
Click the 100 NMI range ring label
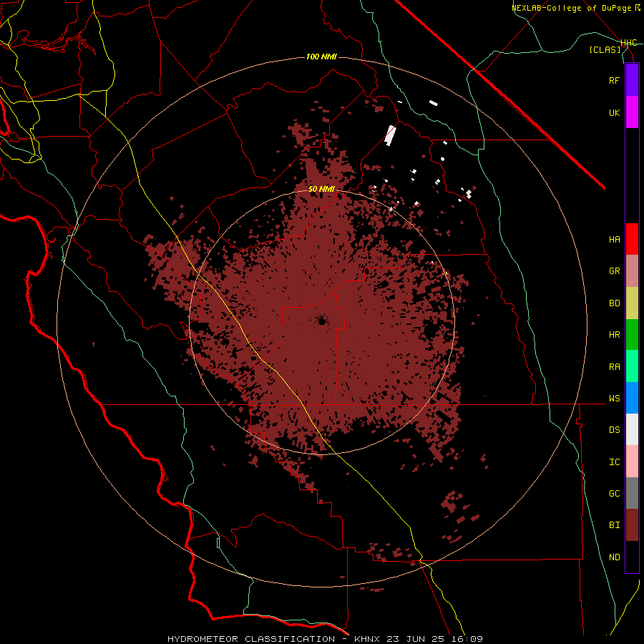[321, 57]
